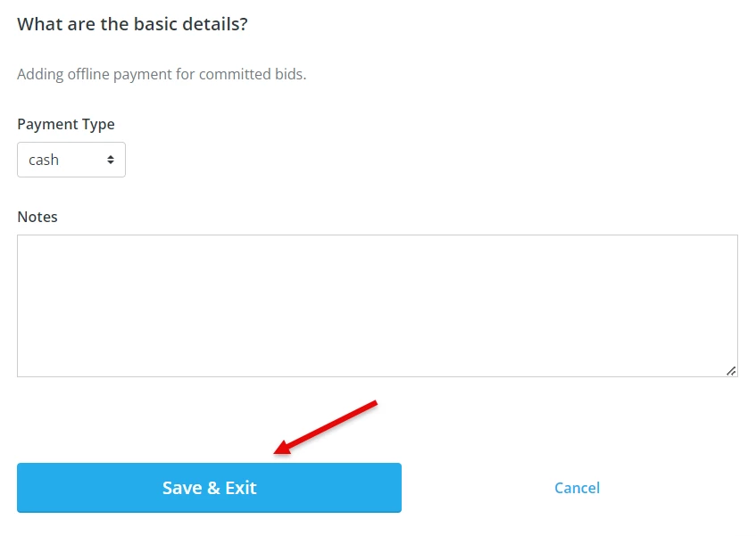Click the blue Save & Exit bar
Screen dimensions: 756x536
point(209,488)
